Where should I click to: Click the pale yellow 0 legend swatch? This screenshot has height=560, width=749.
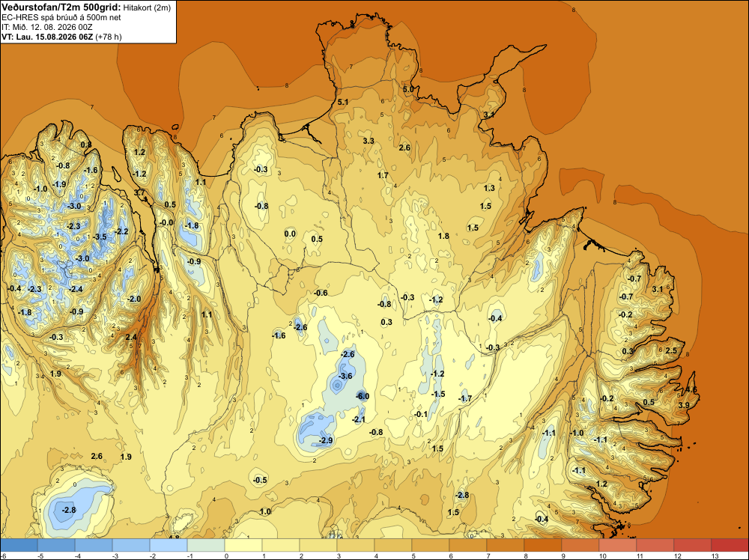pyautogui.click(x=243, y=545)
